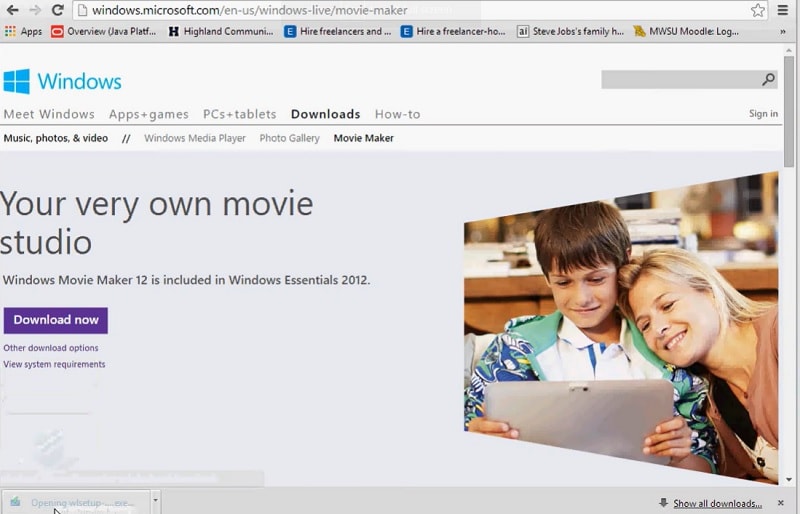Open the Hire freelancers and ... bookmark

pos(338,32)
